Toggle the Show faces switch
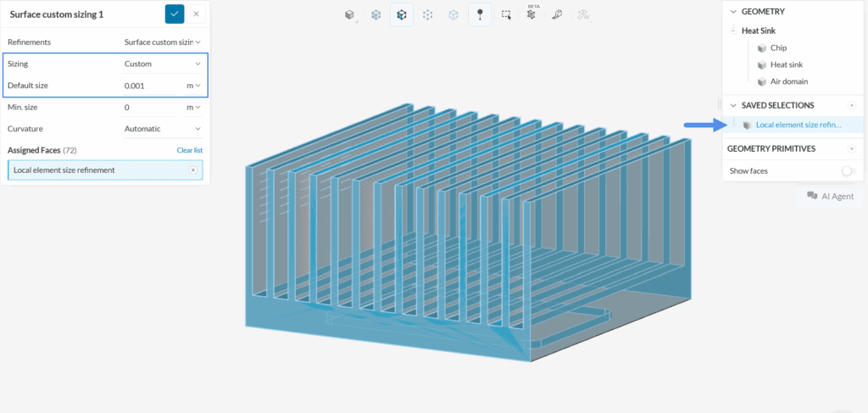Viewport: 868px width, 413px height. click(x=848, y=171)
